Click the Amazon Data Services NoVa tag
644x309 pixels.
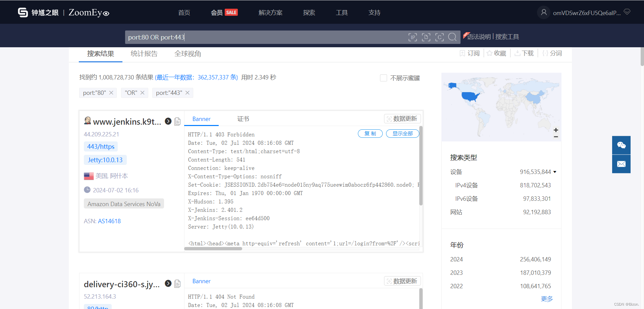tap(124, 204)
